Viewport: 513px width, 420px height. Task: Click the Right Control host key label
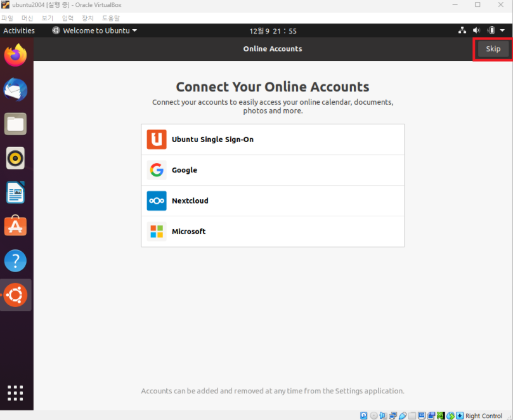[x=484, y=416]
